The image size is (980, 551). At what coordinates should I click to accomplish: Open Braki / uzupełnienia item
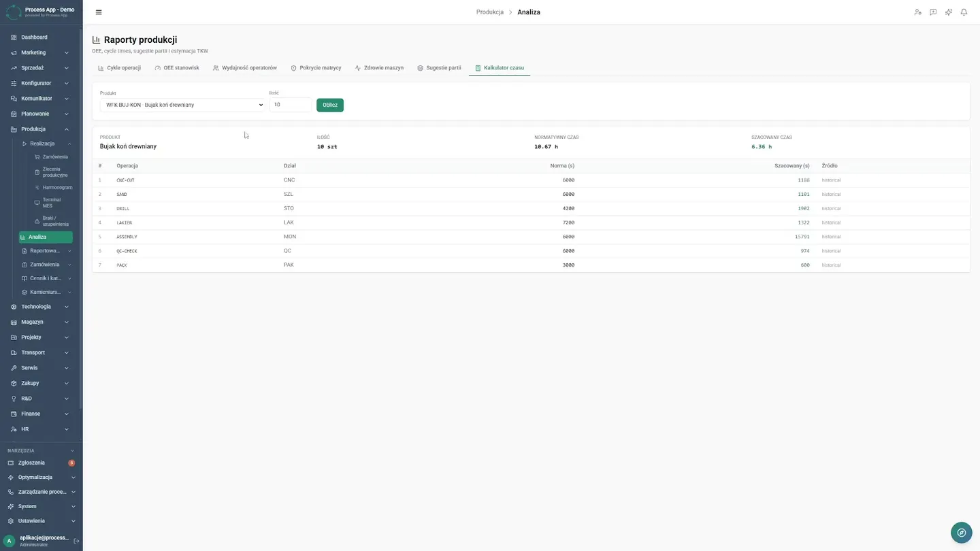(x=55, y=221)
